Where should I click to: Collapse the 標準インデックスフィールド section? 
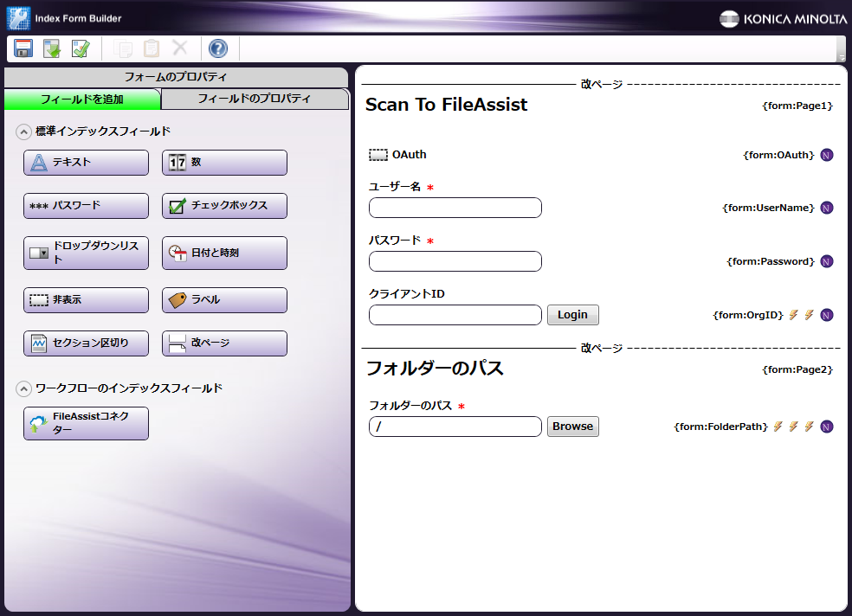(x=23, y=132)
